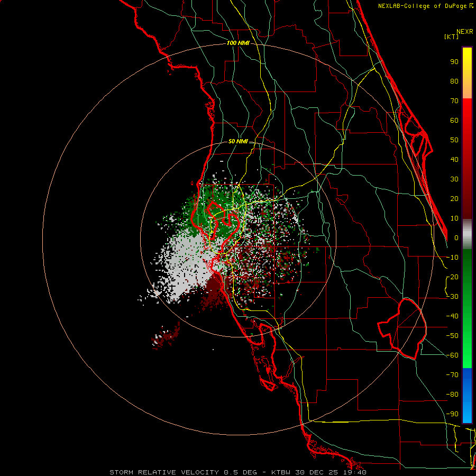Click the 90 value on velocity scale

pyautogui.click(x=454, y=62)
